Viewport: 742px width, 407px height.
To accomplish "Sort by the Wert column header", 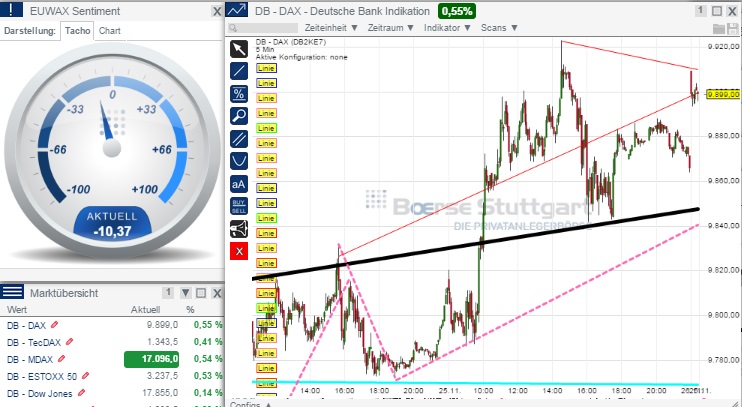I will coord(17,310).
